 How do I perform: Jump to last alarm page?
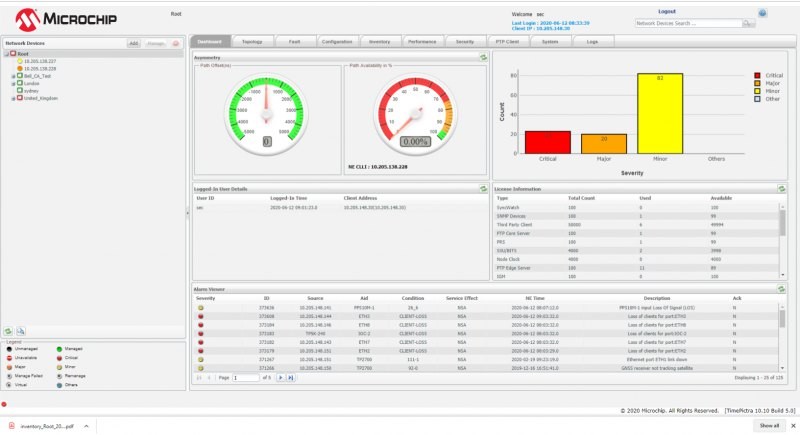[x=290, y=378]
